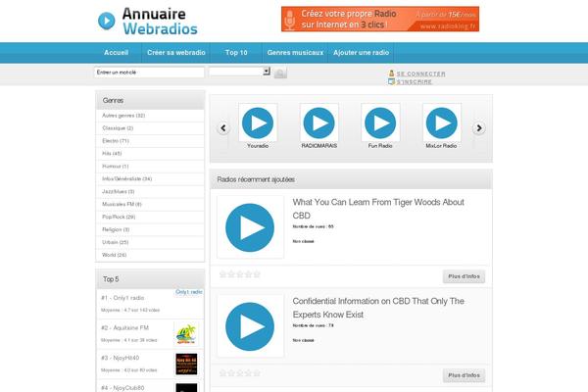The width and height of the screenshot is (588, 392).
Task: Open the orange Créez votre propre Radio banner
Action: pyautogui.click(x=380, y=19)
